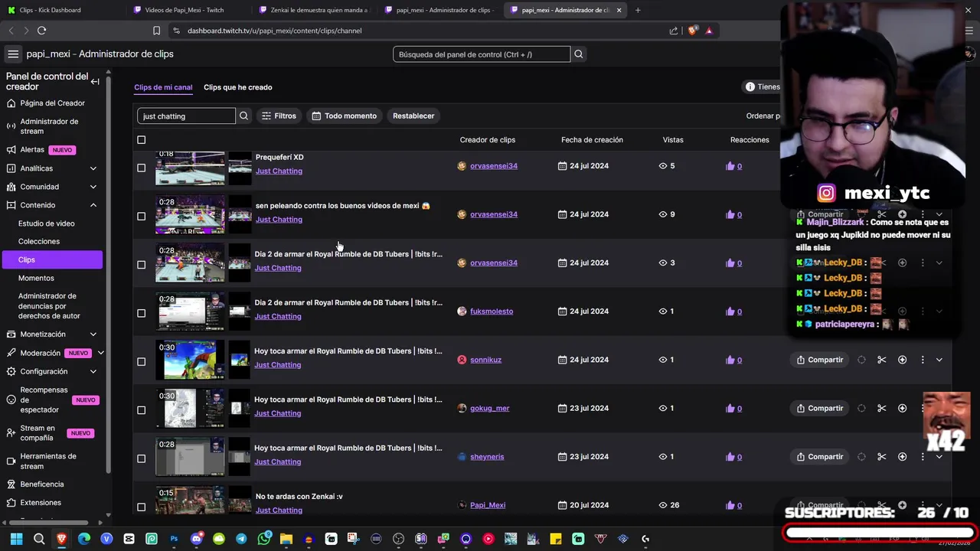Click scissors edit icon for gokug_mer clip
The height and width of the screenshot is (551, 980).
point(882,408)
